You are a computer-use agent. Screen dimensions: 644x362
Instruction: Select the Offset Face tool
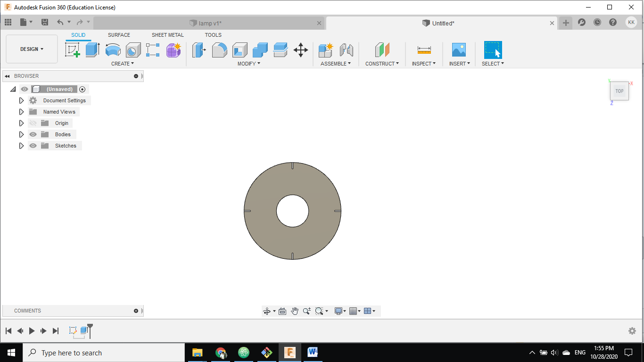[x=280, y=49]
